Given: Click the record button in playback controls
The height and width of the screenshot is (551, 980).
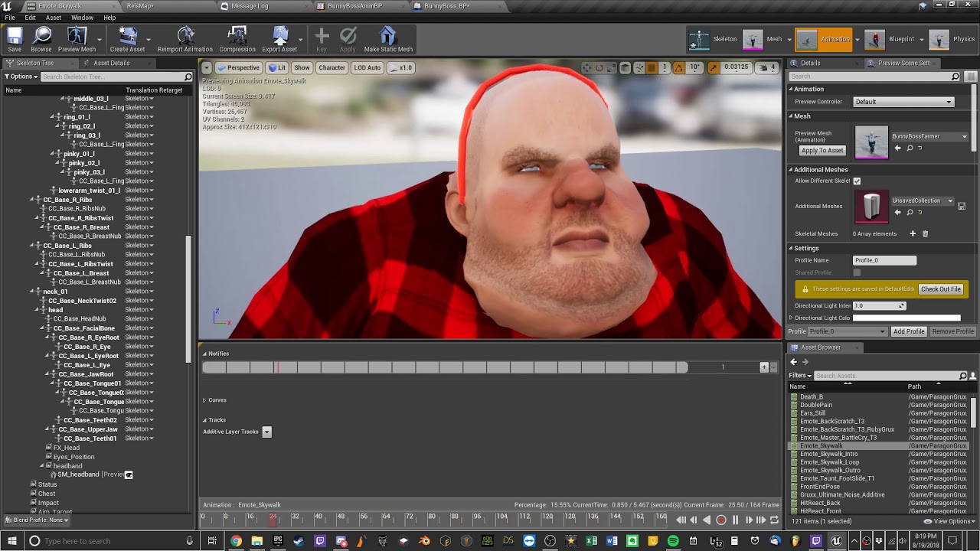Looking at the screenshot, I should point(720,520).
